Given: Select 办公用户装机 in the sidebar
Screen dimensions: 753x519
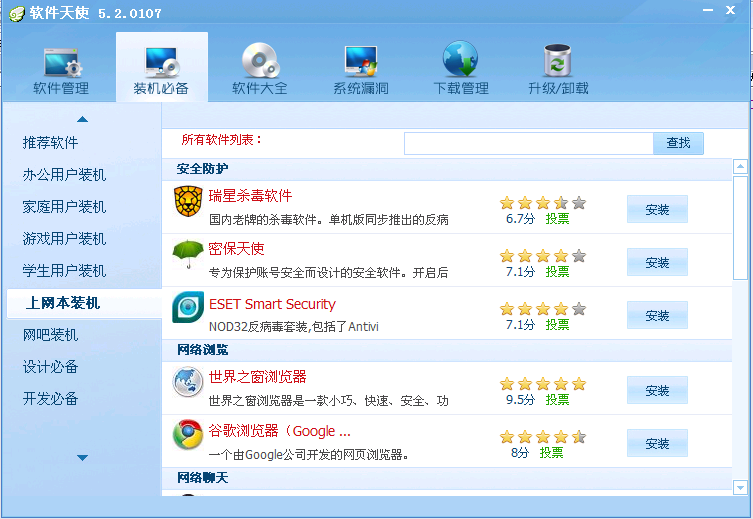Looking at the screenshot, I should [64, 175].
